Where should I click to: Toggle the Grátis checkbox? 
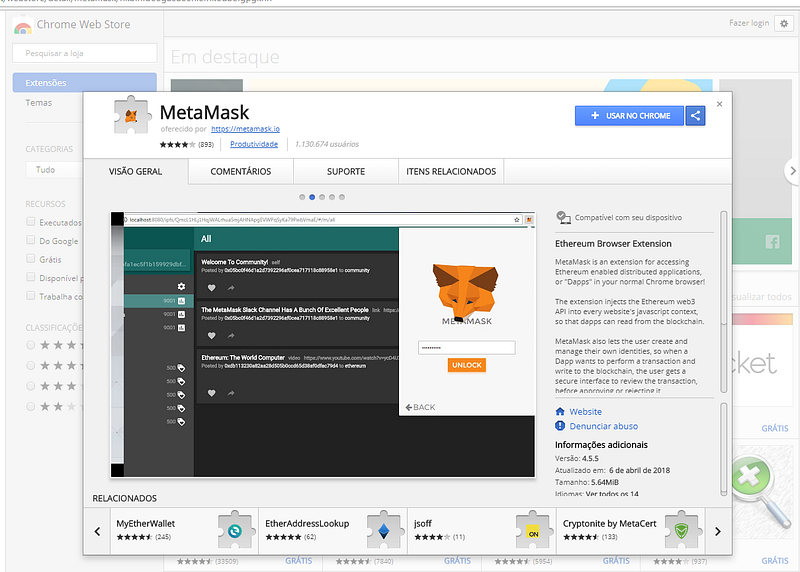pos(31,259)
